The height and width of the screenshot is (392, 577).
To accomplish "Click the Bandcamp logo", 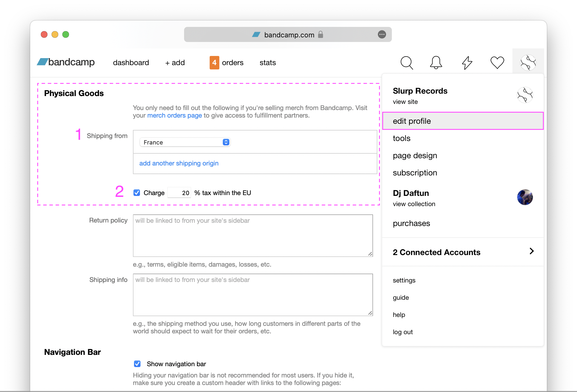I will 66,62.
